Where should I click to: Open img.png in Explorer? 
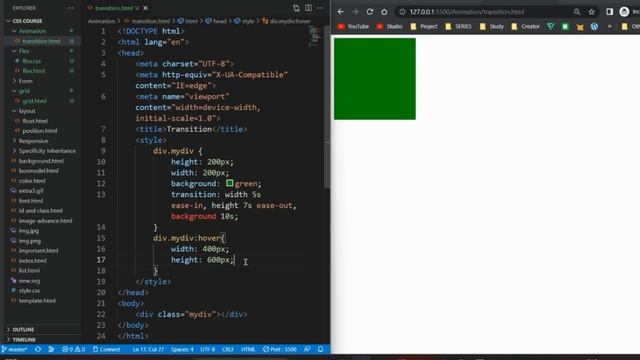[29, 241]
